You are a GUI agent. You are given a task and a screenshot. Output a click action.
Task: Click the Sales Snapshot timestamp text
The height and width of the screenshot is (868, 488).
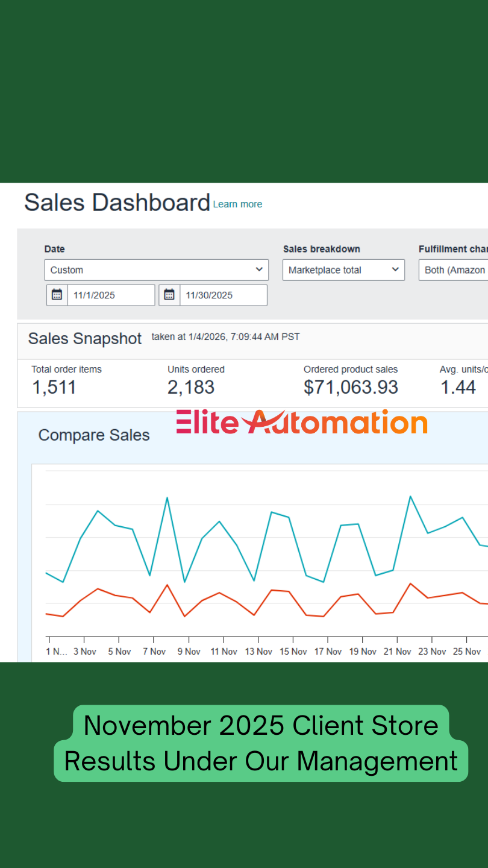(x=225, y=337)
